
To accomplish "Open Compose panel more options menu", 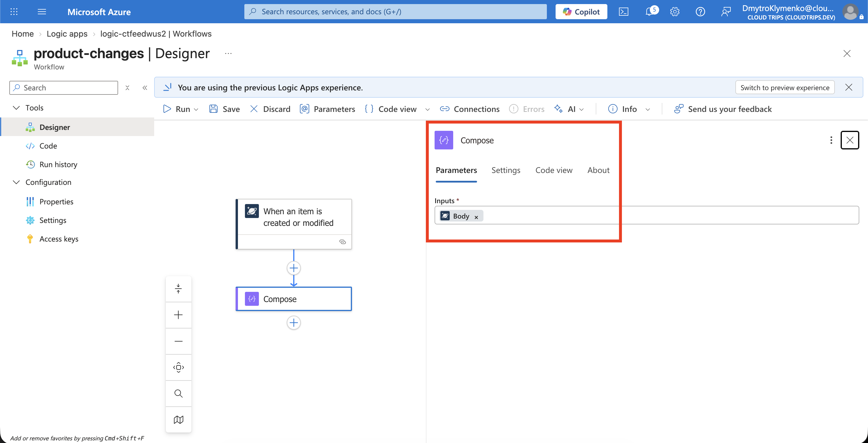I will point(831,140).
